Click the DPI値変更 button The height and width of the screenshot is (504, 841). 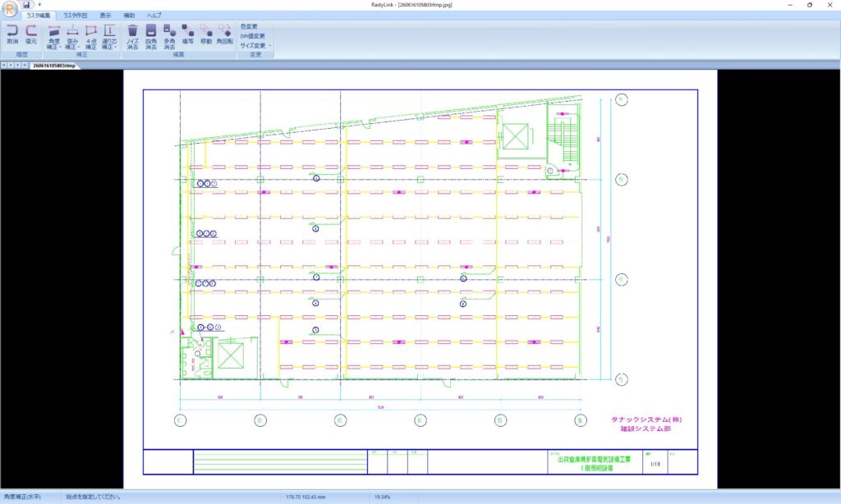click(x=252, y=36)
